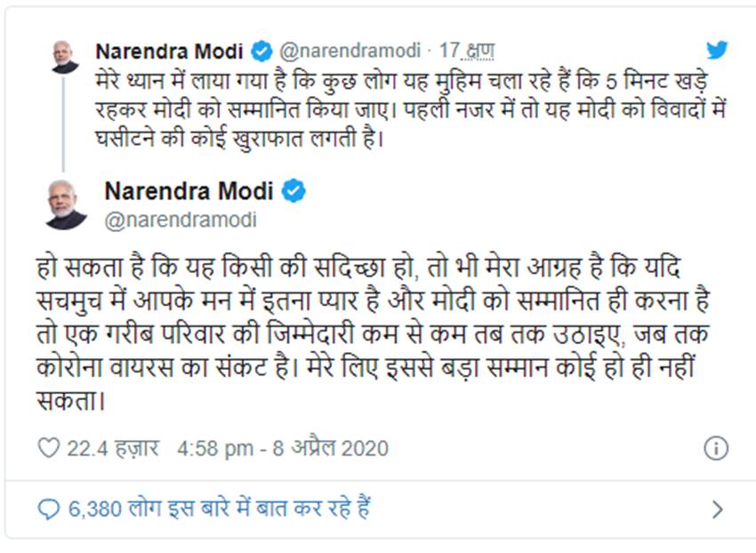Click the speech bubble conversation icon

[48, 509]
